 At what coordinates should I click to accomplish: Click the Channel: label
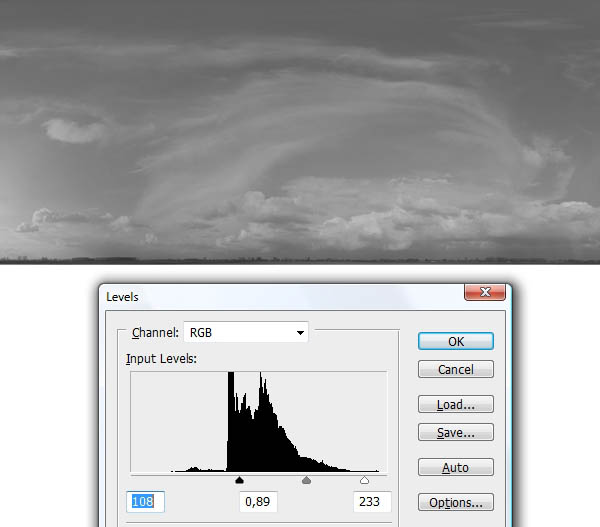tap(155, 333)
